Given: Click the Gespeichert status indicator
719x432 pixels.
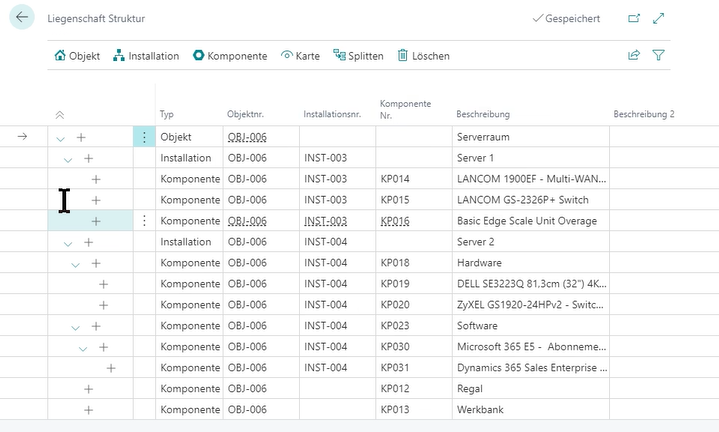Looking at the screenshot, I should [566, 18].
